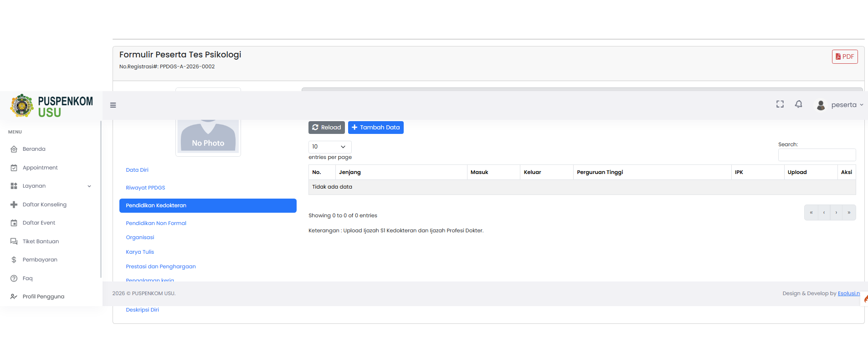The width and height of the screenshot is (868, 348).
Task: Click the Daftar Event calendar icon
Action: pos(14,223)
